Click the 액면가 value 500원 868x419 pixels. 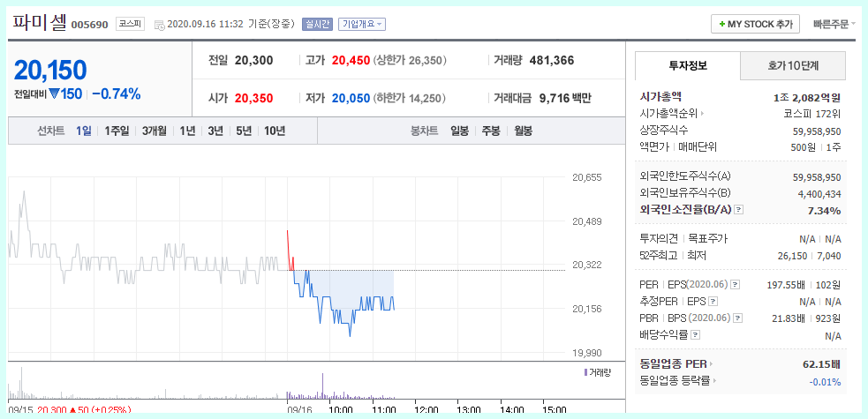pos(804,147)
